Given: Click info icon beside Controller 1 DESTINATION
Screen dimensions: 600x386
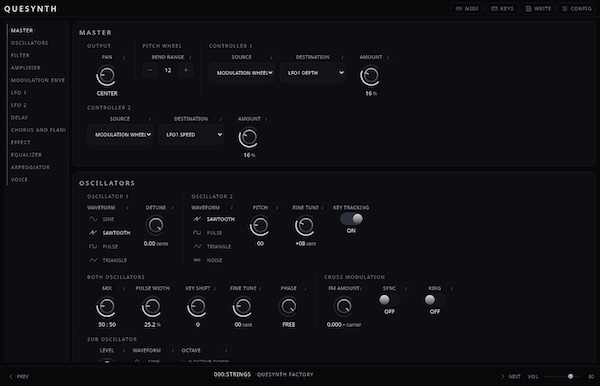Looking at the screenshot, I should pos(342,57).
